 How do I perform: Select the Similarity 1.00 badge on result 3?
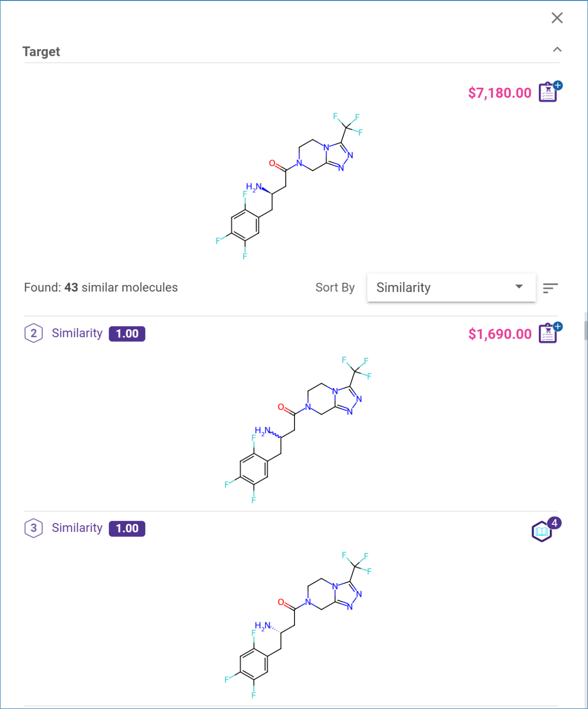127,528
